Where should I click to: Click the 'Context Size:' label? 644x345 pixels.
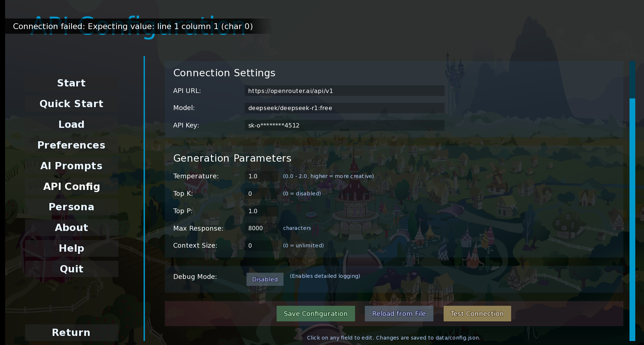tap(195, 245)
